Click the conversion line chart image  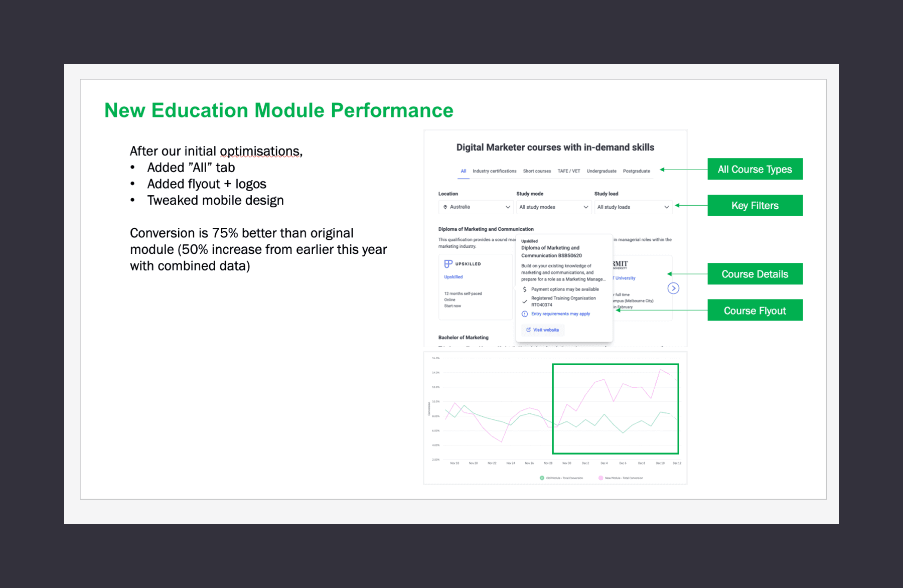coord(555,418)
